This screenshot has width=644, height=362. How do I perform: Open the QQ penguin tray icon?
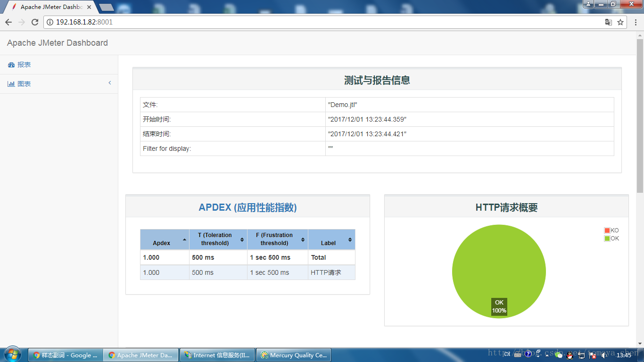(x=570, y=355)
